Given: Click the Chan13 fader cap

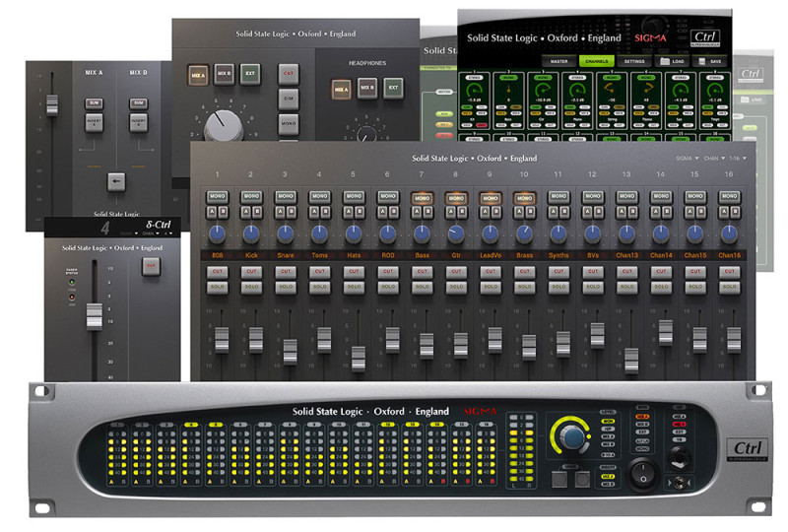Looking at the screenshot, I should pos(631,360).
